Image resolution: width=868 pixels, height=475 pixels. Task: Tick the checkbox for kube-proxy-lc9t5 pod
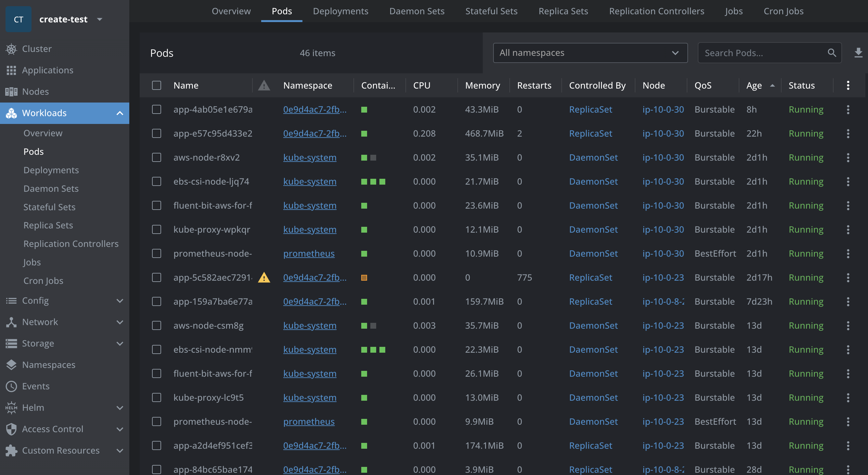click(156, 397)
